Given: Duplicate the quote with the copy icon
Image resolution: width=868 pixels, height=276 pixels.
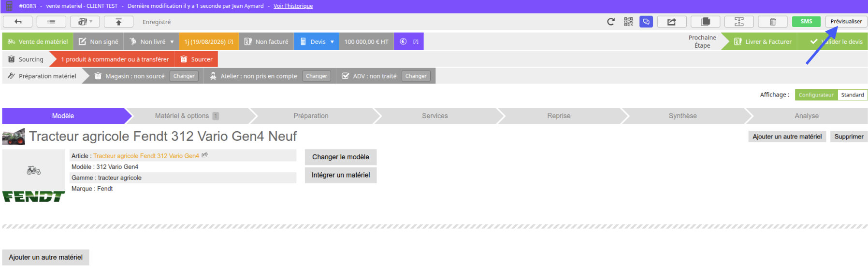Looking at the screenshot, I should [x=706, y=22].
